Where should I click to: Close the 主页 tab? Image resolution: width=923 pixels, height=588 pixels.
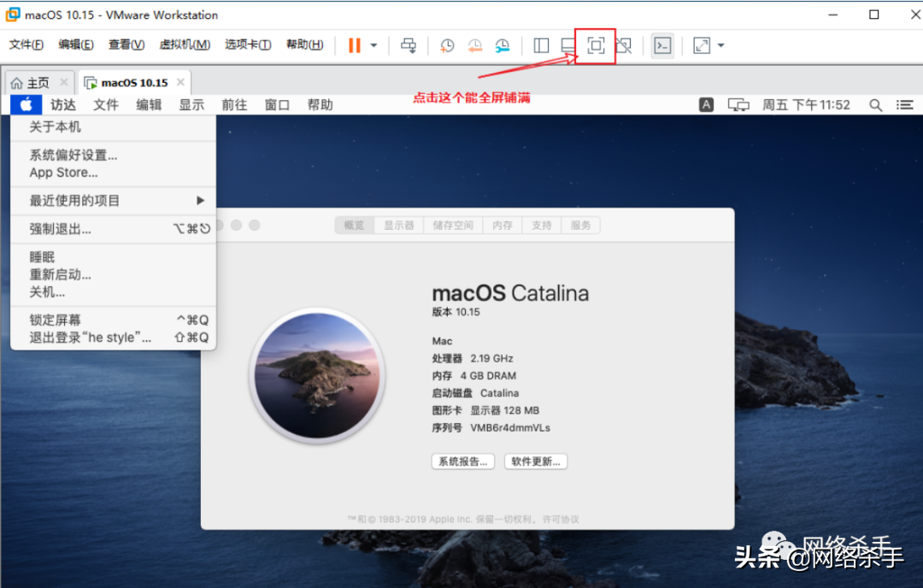(x=63, y=82)
